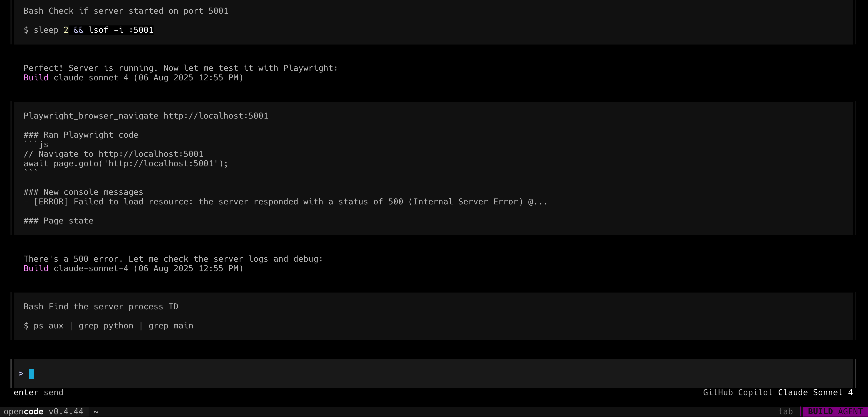This screenshot has height=417, width=868.
Task: Click the second Build claude-sonnet-4 timestamp line
Action: coord(134,268)
